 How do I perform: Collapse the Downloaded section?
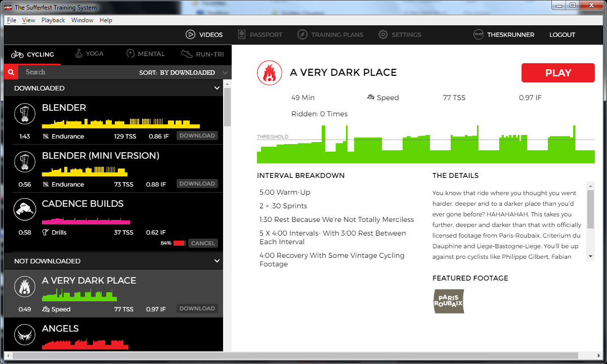pos(217,88)
